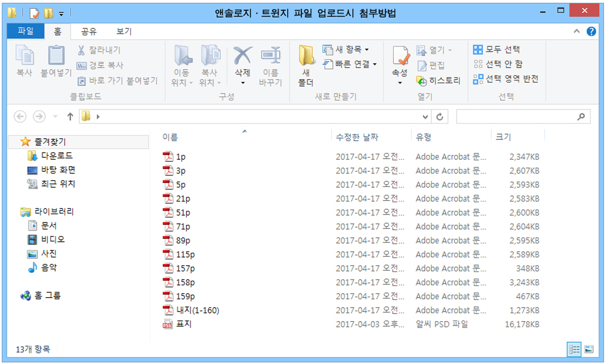This screenshot has width=607, height=364.
Task: Sort by the Size (크기) column header
Action: coord(503,137)
